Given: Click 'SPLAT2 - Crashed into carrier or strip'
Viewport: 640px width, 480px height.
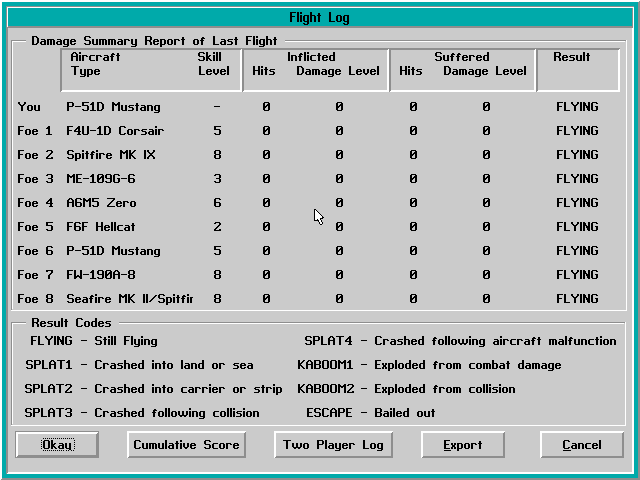Looking at the screenshot, I should pyautogui.click(x=153, y=389).
